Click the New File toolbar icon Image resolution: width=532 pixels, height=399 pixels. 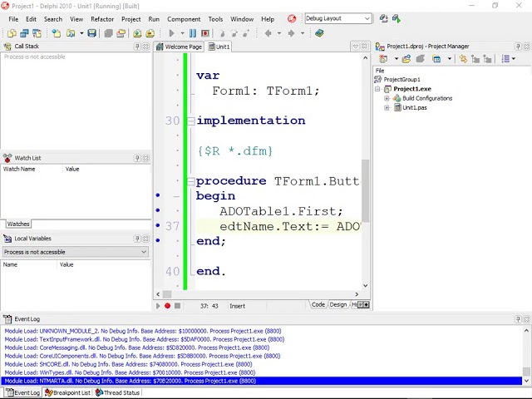pyautogui.click(x=56, y=33)
